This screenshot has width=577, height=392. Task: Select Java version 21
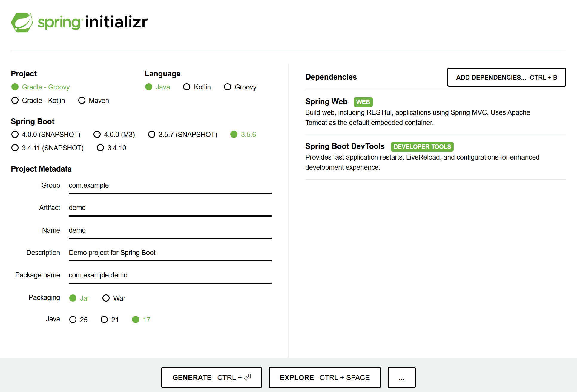point(104,320)
